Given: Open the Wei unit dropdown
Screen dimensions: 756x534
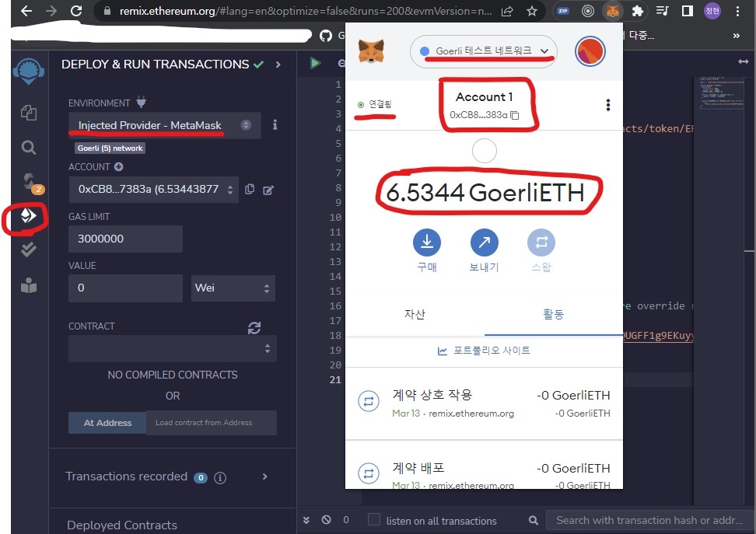Looking at the screenshot, I should point(233,288).
